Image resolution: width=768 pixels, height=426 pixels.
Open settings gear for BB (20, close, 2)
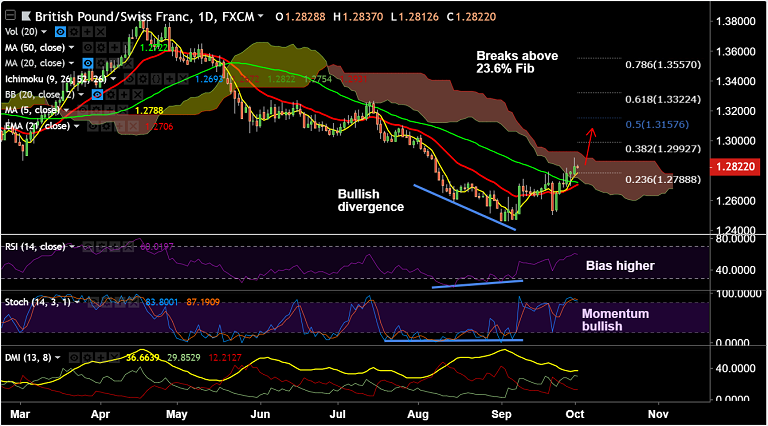point(111,95)
